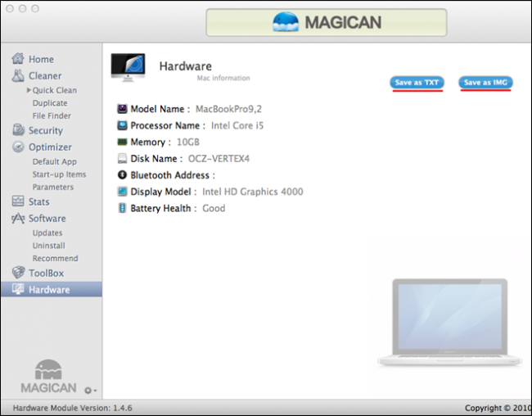Click the Battery Health icon
Viewport: 532px width, 416px height.
point(122,208)
